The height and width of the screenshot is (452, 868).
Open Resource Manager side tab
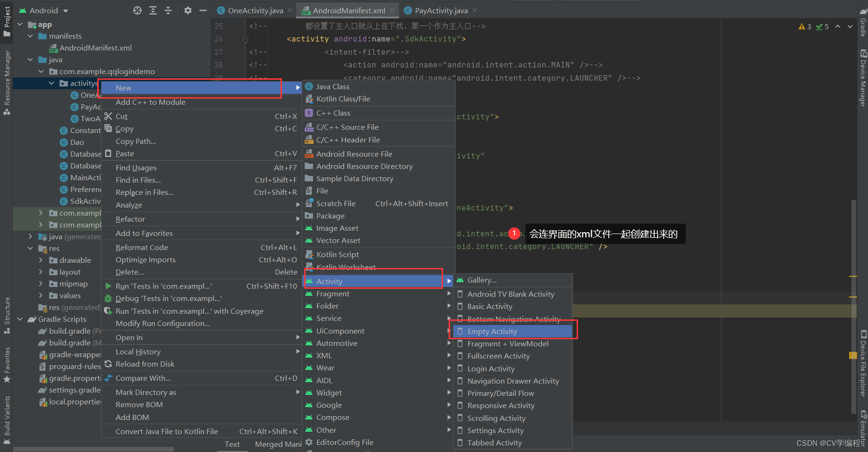point(7,83)
